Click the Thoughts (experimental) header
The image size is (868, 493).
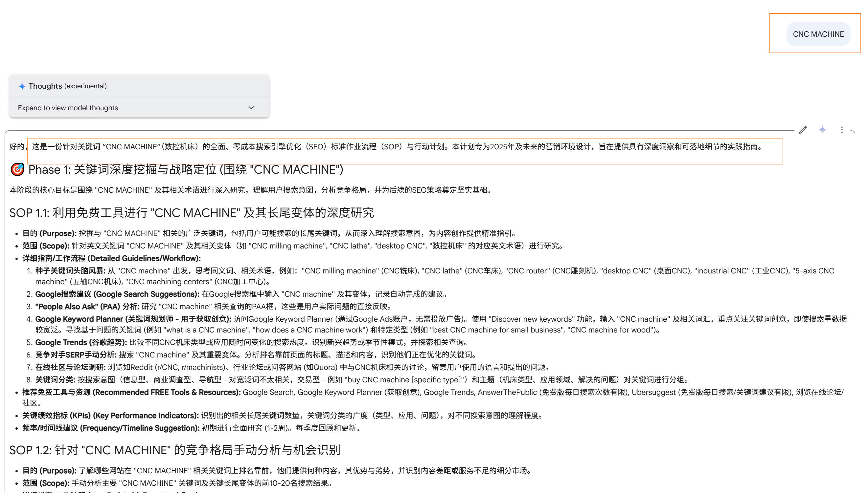click(139, 86)
